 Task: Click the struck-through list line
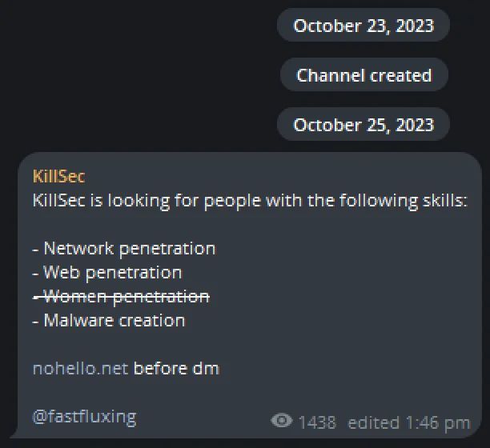pyautogui.click(x=121, y=297)
